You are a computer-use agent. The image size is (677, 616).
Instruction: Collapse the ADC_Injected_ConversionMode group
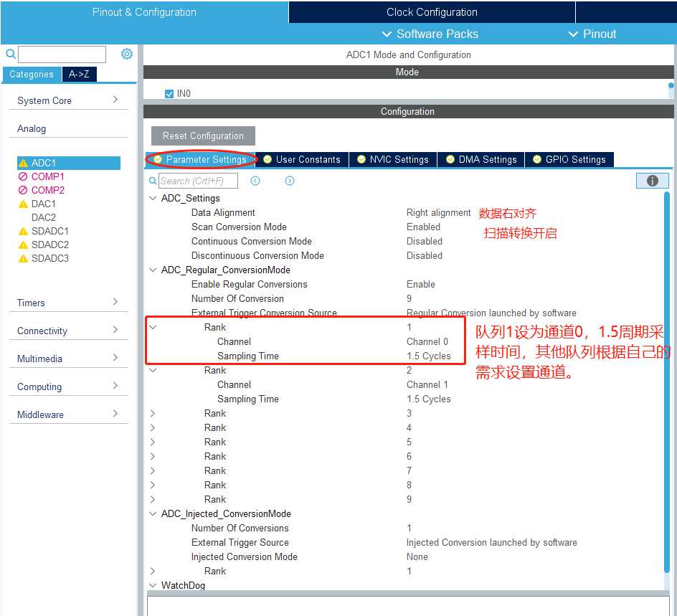[x=153, y=513]
